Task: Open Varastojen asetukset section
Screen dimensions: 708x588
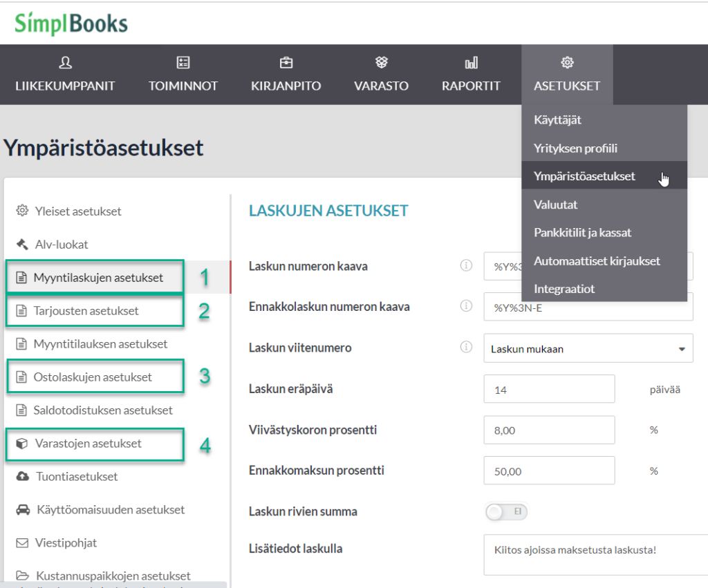Action: [88, 444]
